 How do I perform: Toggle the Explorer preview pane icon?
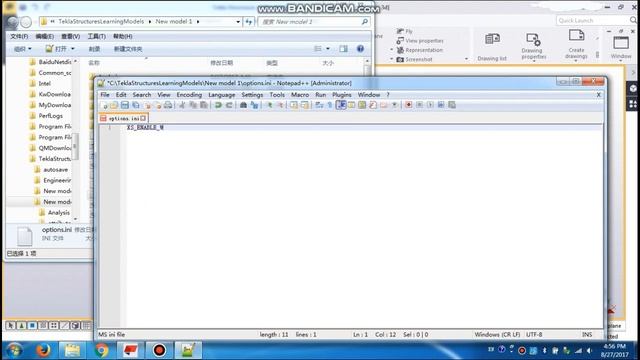coord(343,49)
